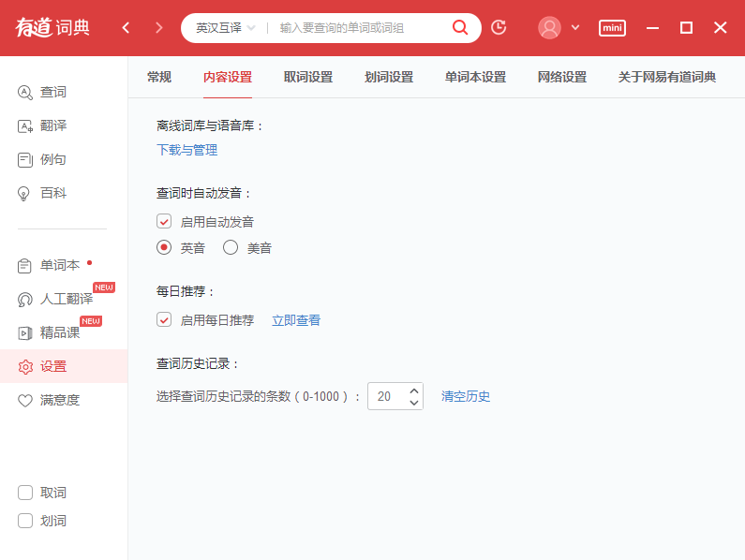The height and width of the screenshot is (560, 745).
Task: Click the word search input field
Action: tap(361, 28)
